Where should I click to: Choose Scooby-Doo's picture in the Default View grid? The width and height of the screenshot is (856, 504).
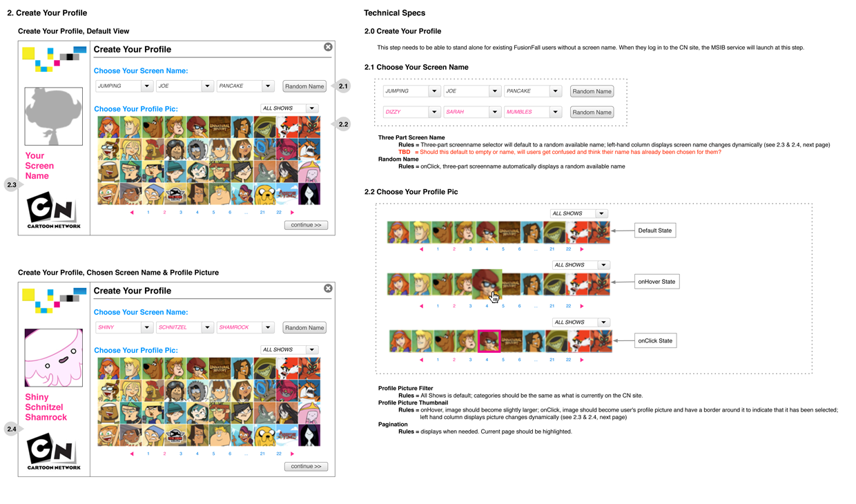[x=153, y=127]
